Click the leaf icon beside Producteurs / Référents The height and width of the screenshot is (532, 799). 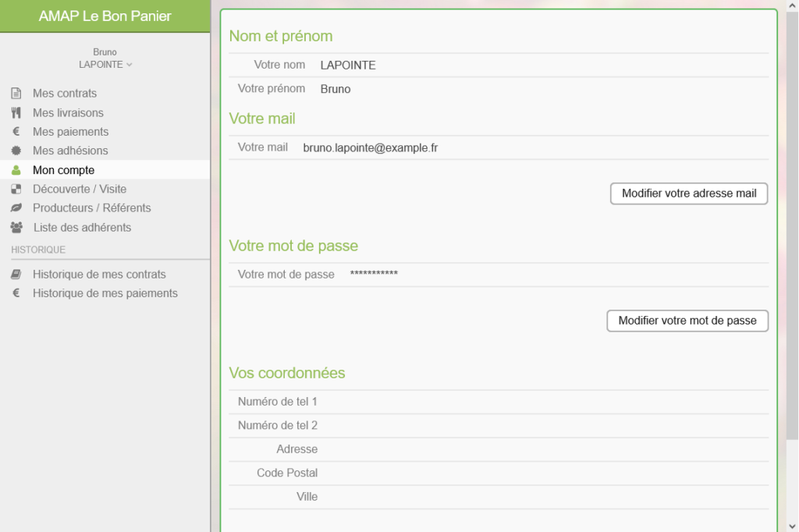click(16, 208)
